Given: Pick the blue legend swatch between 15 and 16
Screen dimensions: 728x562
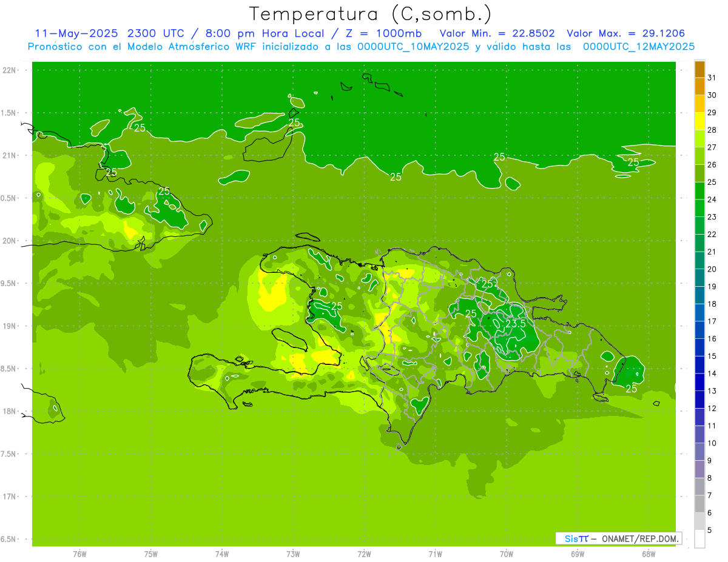Looking at the screenshot, I should click(699, 347).
